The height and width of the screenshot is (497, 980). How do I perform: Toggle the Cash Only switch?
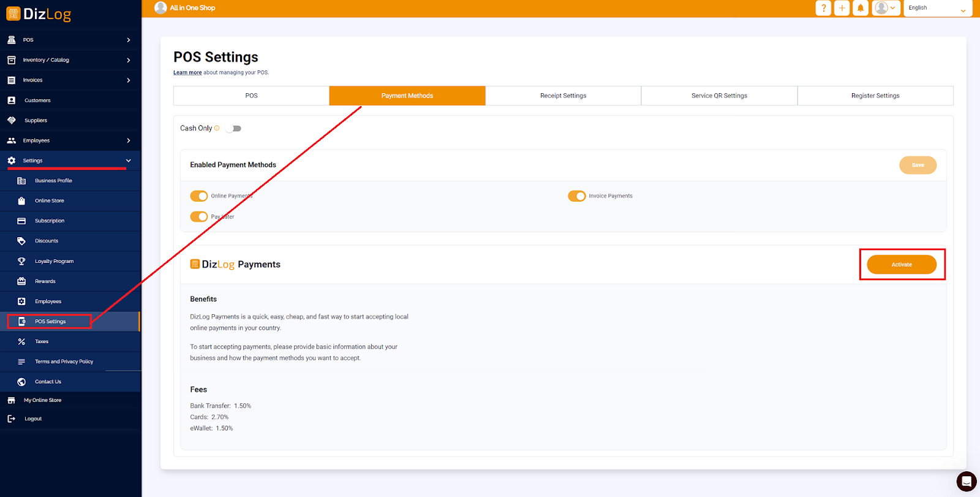(x=233, y=129)
